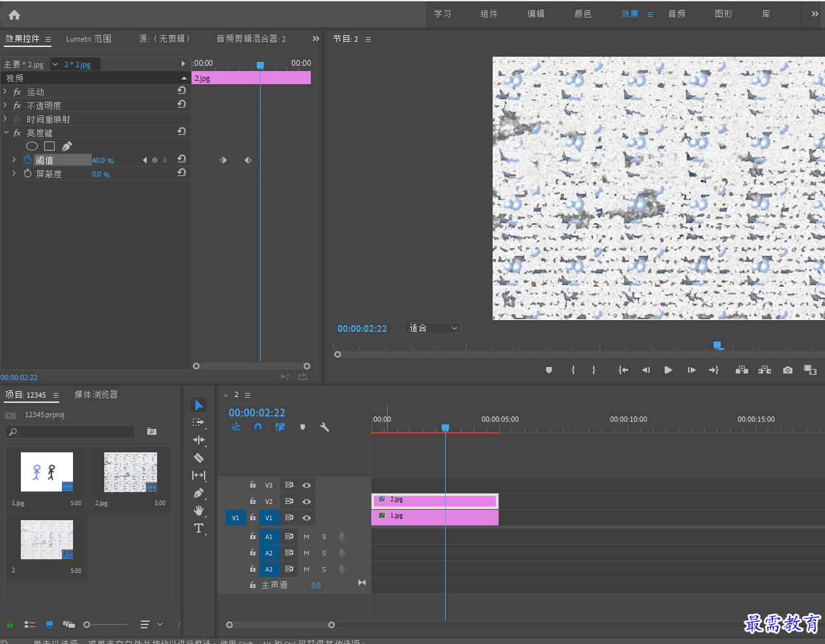Screen dimensions: 825x644
Task: Toggle 亮度键 effect fx on/off
Action: [17, 133]
